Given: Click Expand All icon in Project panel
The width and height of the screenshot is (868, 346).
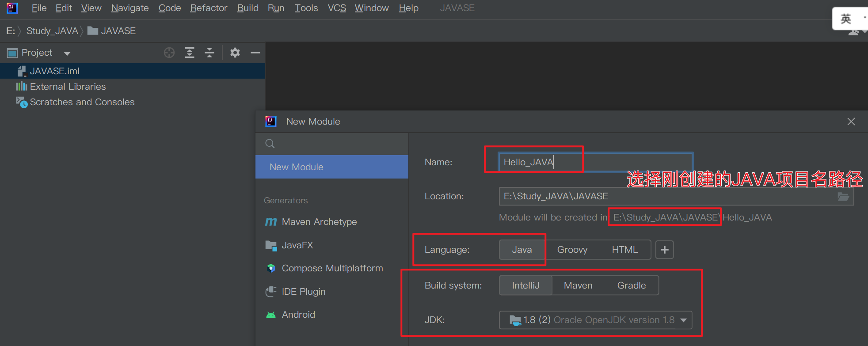Looking at the screenshot, I should (190, 53).
